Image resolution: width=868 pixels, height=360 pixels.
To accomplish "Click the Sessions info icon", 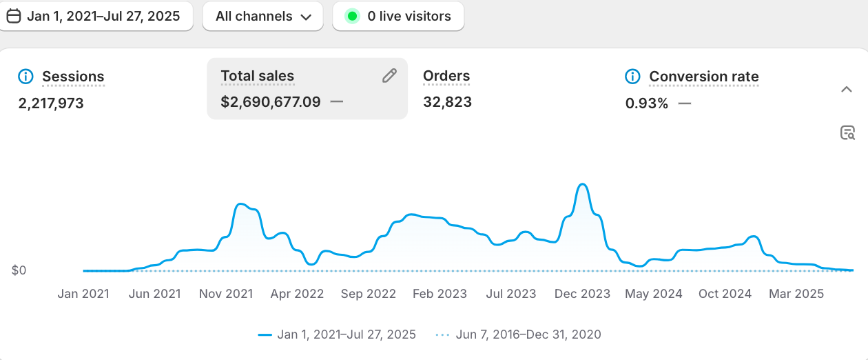I will [25, 77].
